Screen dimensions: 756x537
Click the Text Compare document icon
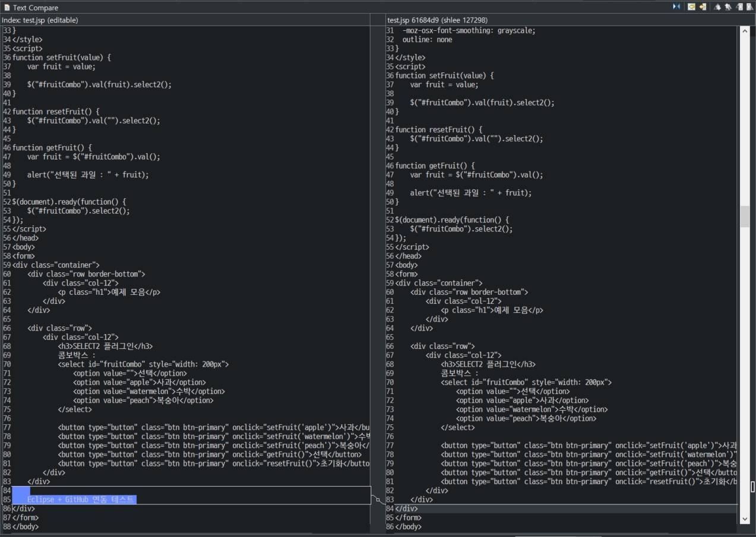point(7,8)
